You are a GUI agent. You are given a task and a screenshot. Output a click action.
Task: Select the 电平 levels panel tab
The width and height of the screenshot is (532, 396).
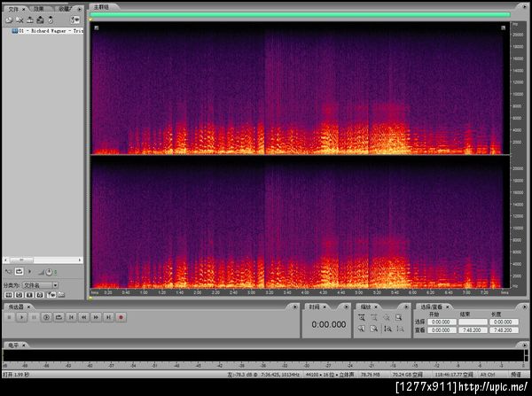tap(13, 346)
